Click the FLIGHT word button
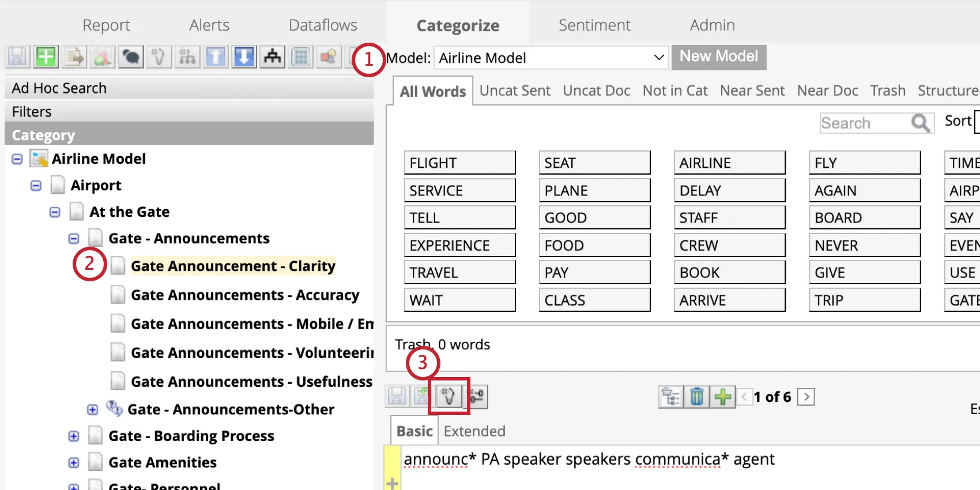Image resolution: width=980 pixels, height=490 pixels. pos(459,163)
